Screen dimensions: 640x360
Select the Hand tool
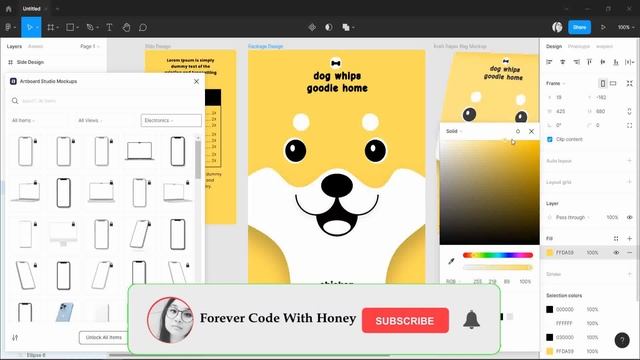127,27
